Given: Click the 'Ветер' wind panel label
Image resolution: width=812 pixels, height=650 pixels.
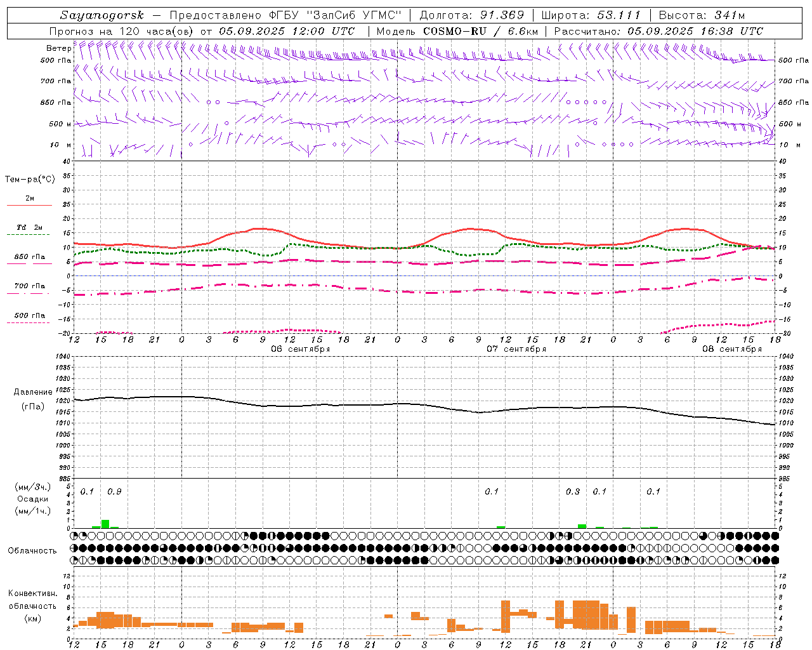Looking at the screenshot, I should (x=58, y=48).
